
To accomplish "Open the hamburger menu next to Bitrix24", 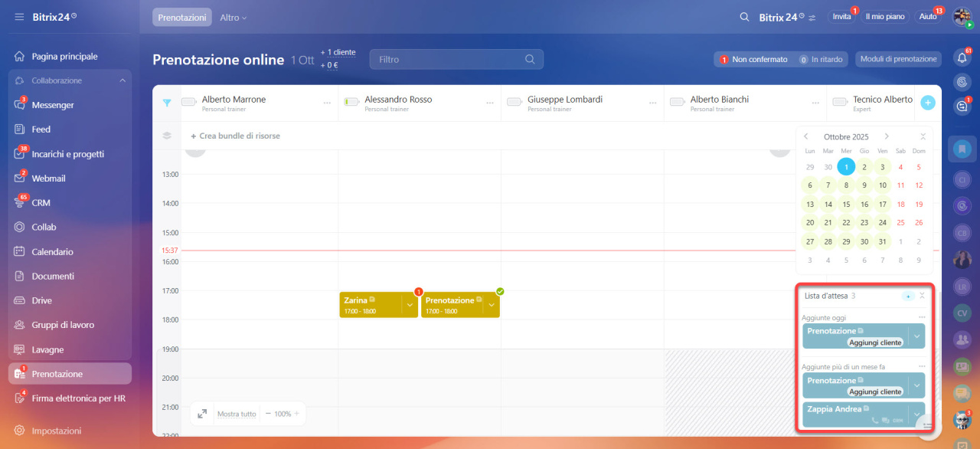I will click(19, 17).
